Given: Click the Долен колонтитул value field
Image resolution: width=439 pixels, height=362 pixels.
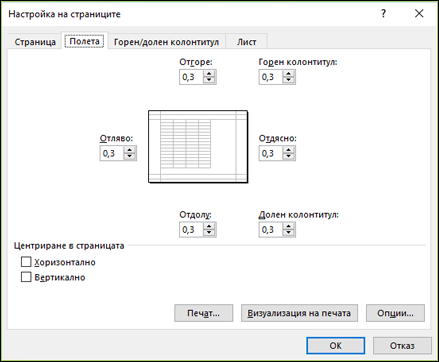Looking at the screenshot, I should point(271,230).
